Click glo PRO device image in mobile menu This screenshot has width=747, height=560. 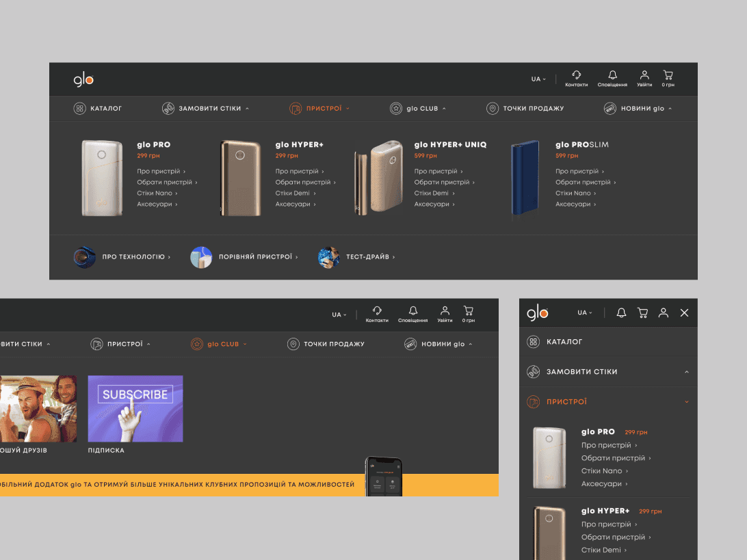(549, 457)
